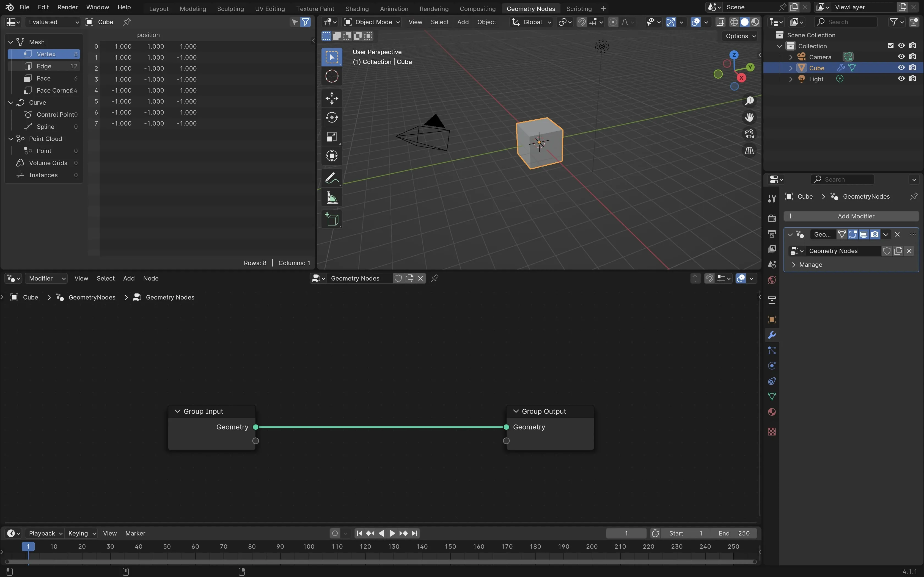
Task: Select the Scale tool
Action: pyautogui.click(x=331, y=137)
